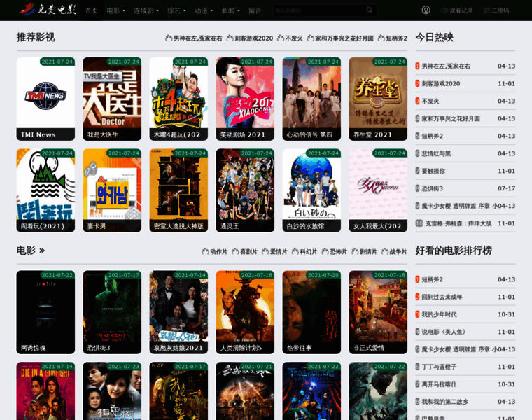
Task: Click the search magnifier icon
Action: (x=370, y=10)
